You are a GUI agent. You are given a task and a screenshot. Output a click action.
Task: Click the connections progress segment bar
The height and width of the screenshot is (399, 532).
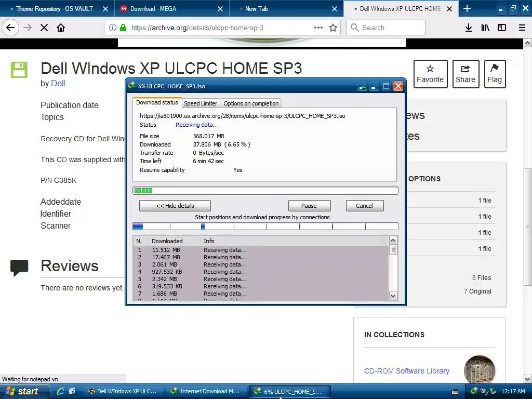click(265, 227)
